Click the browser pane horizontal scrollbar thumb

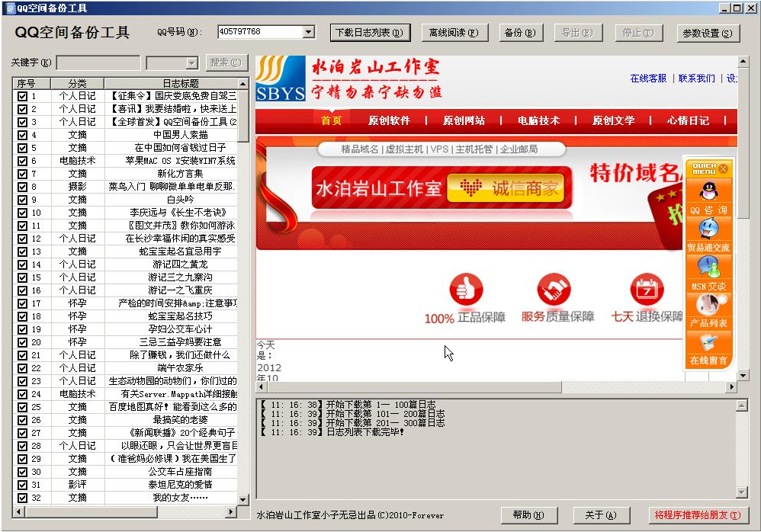(x=414, y=386)
